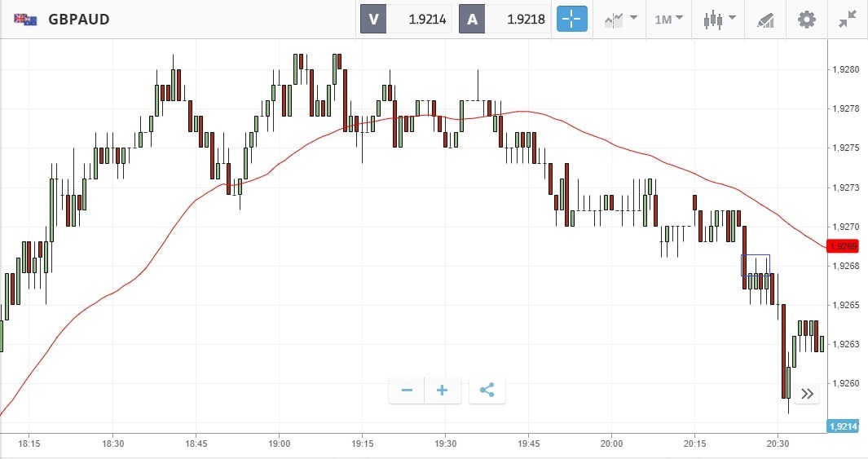Expand the candlestick chart type dropdown

[x=720, y=19]
